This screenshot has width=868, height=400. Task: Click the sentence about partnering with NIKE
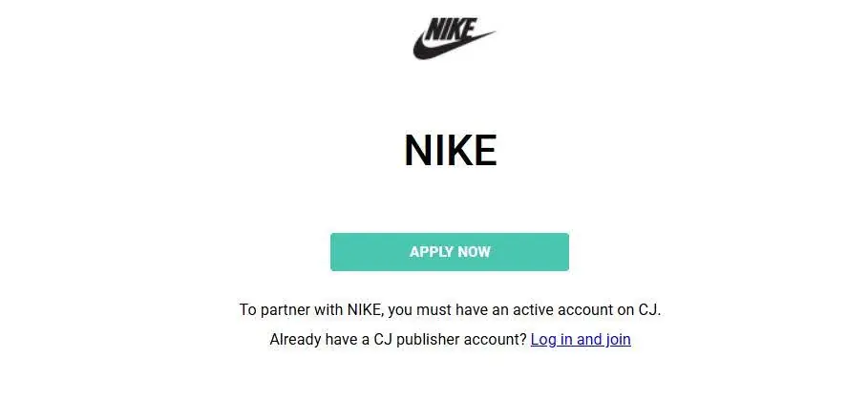tap(450, 309)
